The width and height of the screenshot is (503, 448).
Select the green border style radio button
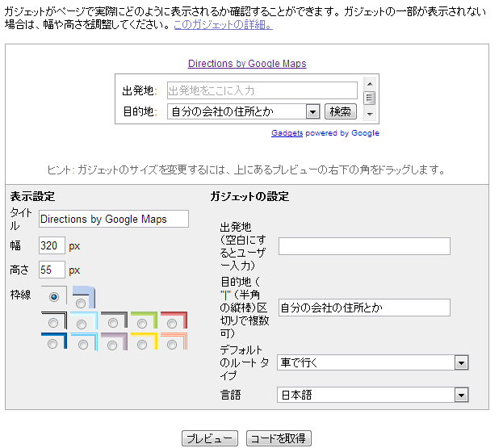tap(143, 323)
